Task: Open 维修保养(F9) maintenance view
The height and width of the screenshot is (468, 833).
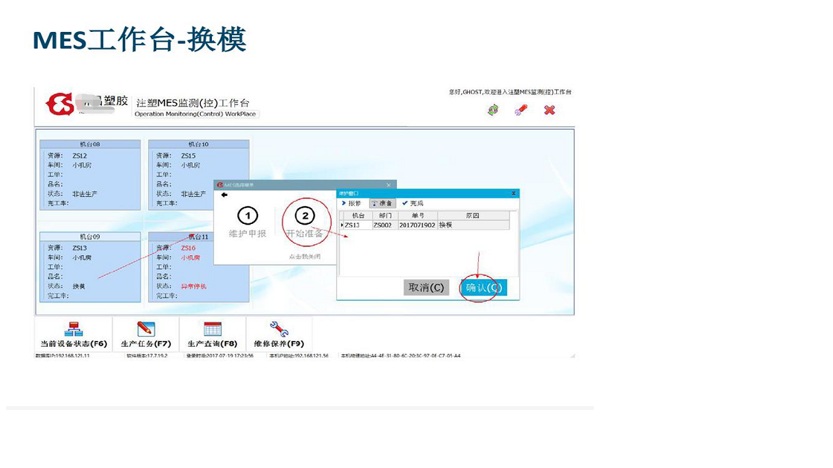Action: (x=278, y=335)
